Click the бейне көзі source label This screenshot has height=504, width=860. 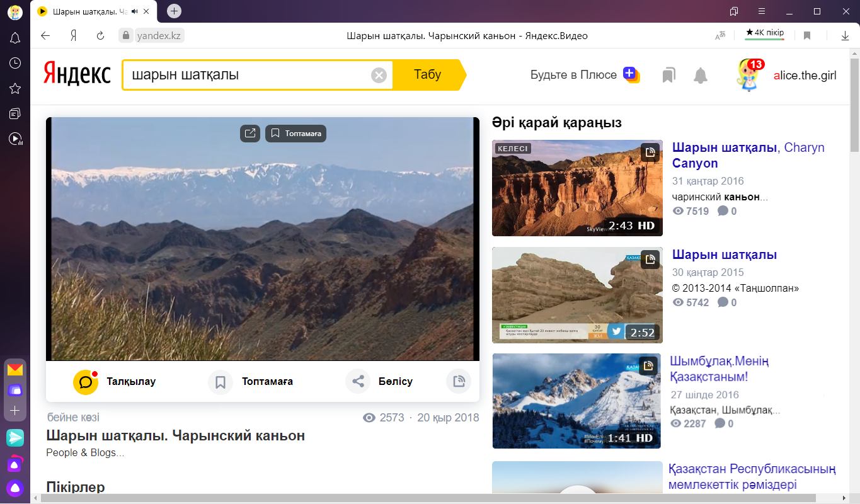click(73, 418)
